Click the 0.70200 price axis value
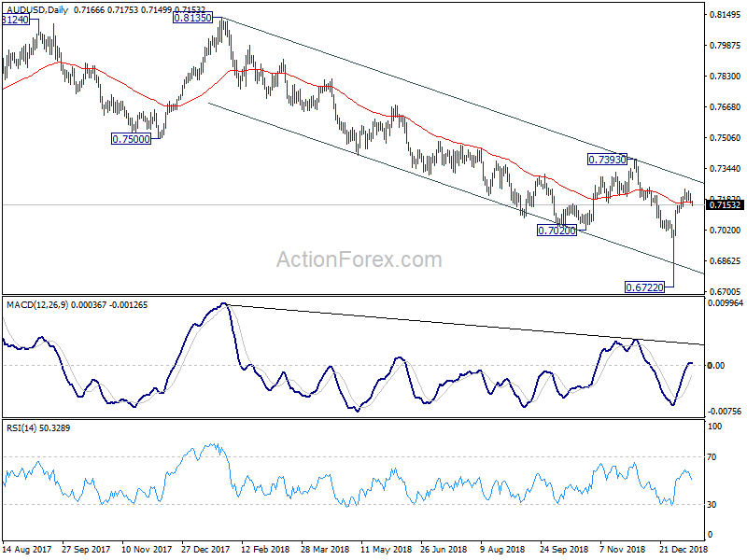The image size is (747, 560). [x=726, y=231]
